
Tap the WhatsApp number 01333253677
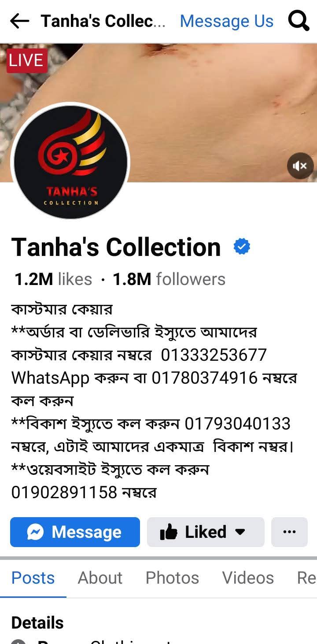click(214, 355)
